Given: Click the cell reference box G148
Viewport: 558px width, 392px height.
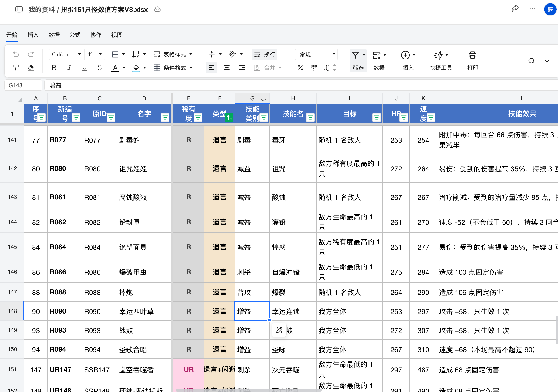Looking at the screenshot, I should pyautogui.click(x=23, y=85).
